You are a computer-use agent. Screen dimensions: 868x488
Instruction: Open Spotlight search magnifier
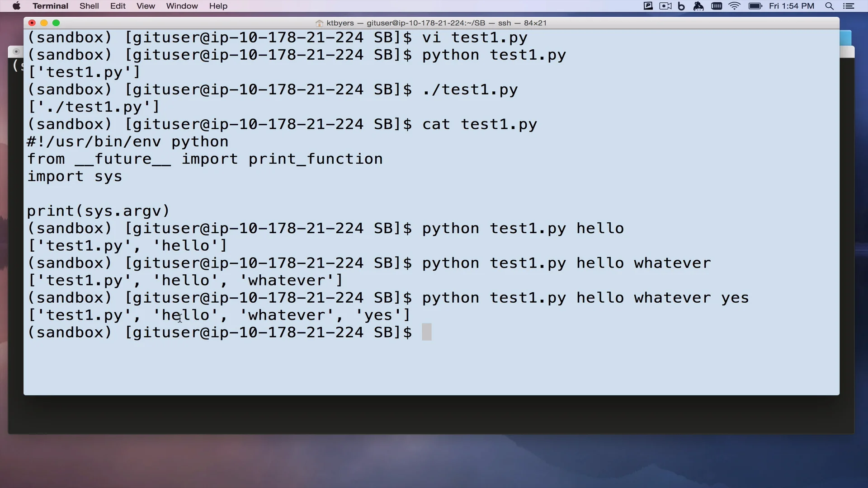tap(829, 6)
